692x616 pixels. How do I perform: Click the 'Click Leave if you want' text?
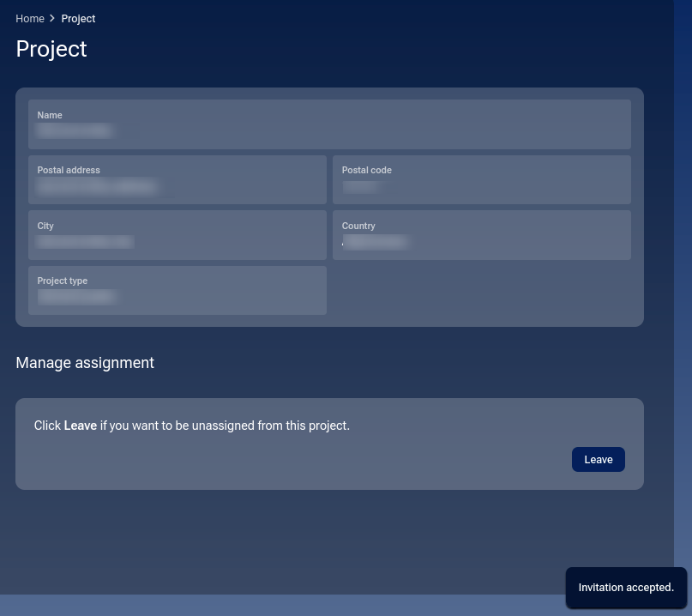191,426
